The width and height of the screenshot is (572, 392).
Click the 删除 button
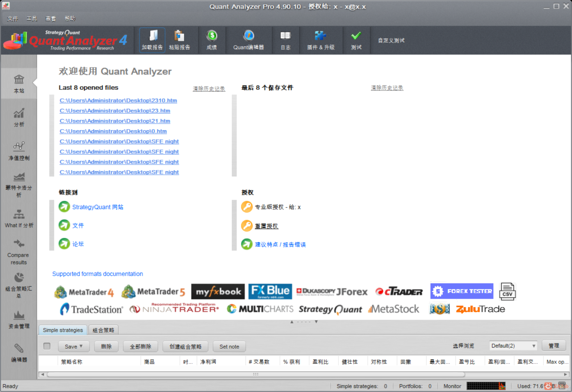pos(106,346)
